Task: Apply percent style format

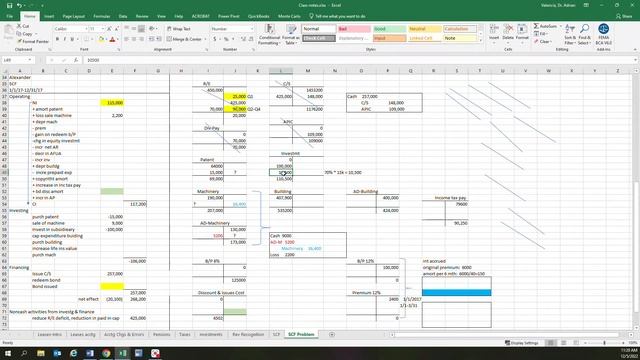Action: (x=226, y=39)
